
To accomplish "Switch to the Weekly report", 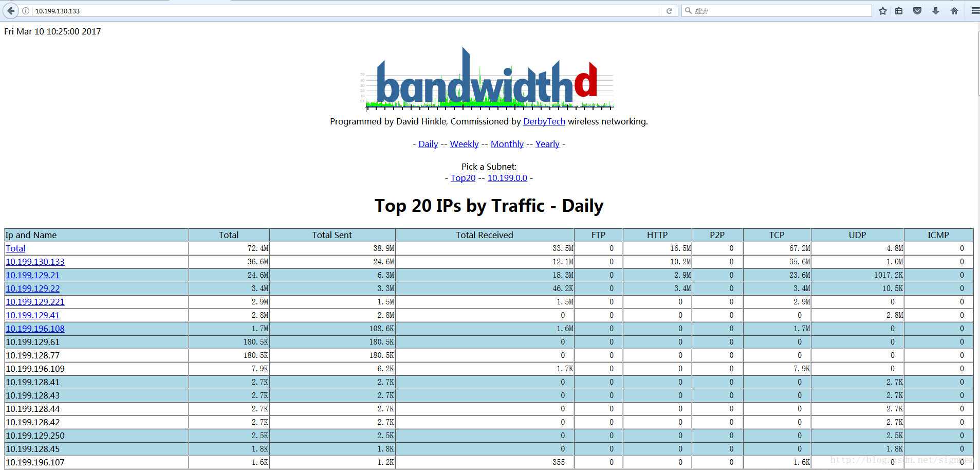I will 464,144.
